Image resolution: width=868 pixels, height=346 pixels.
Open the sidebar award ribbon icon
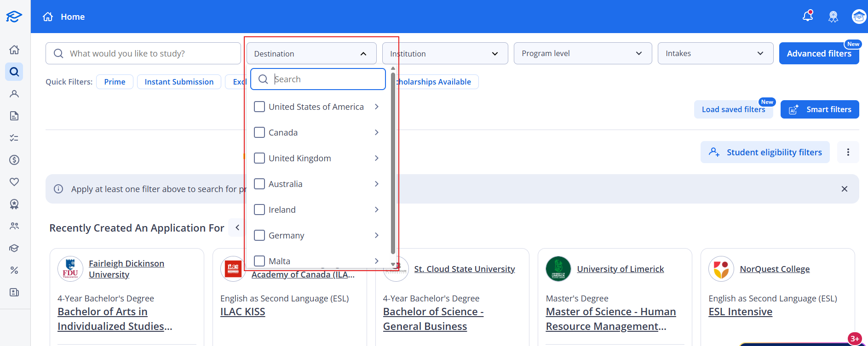click(x=14, y=204)
